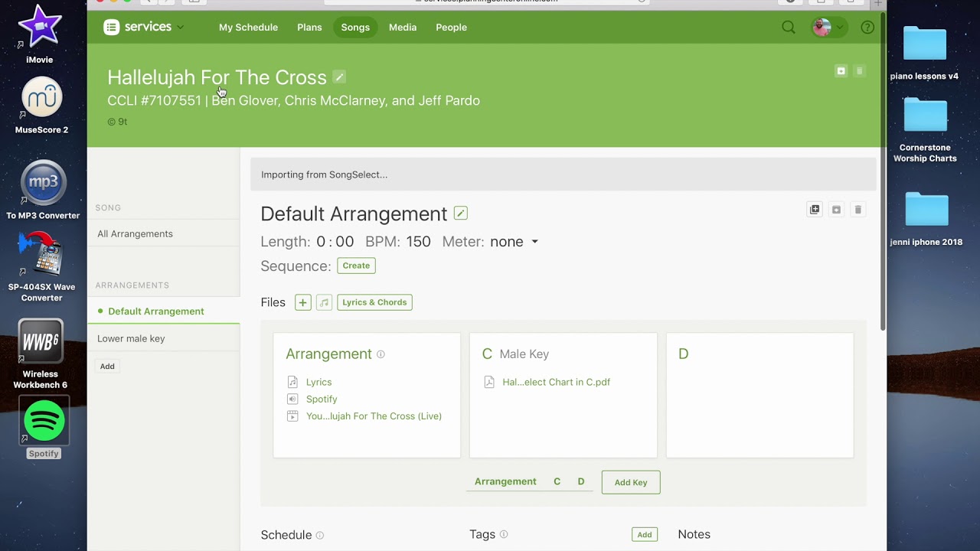Select Arrangement tab in key selector
The width and height of the screenshot is (980, 551).
[x=505, y=481]
